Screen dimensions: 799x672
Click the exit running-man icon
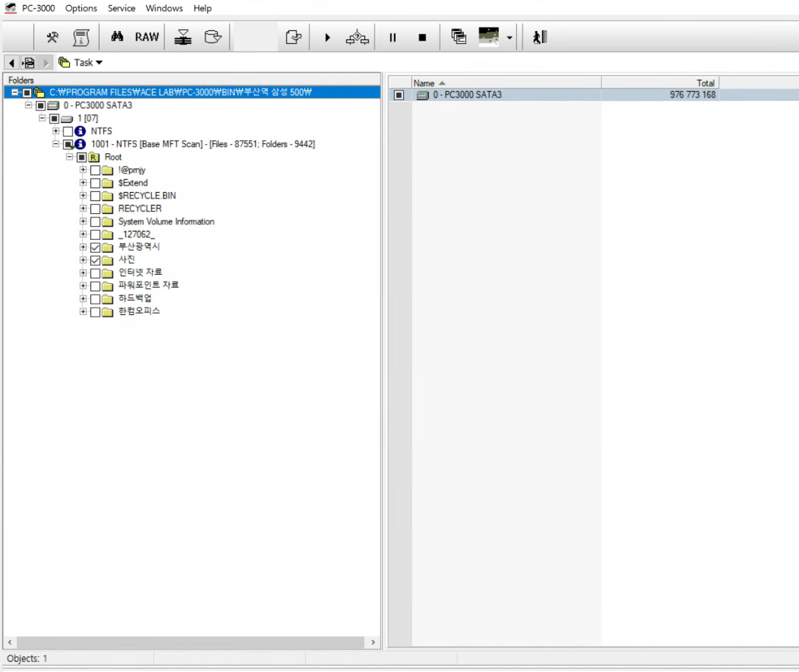tap(540, 37)
